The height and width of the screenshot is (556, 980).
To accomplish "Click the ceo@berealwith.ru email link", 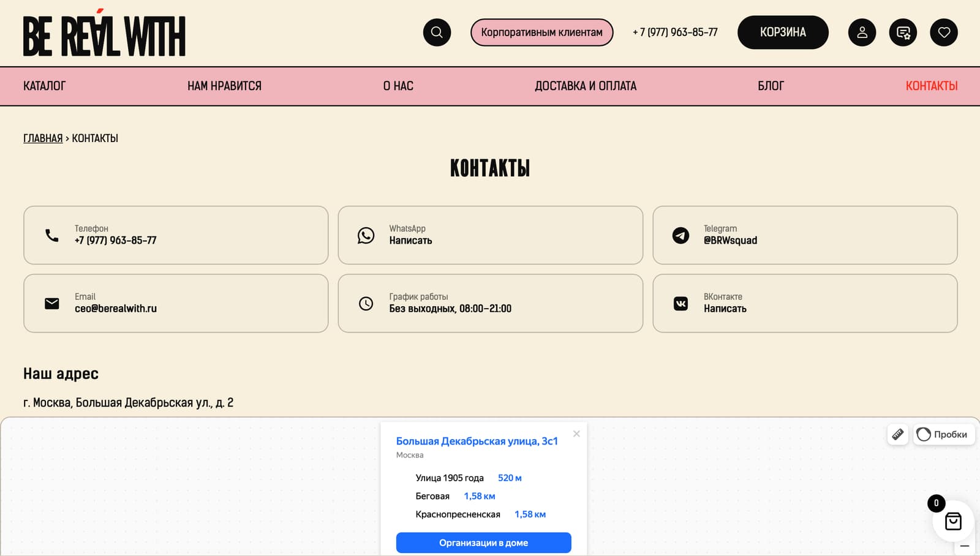I will pyautogui.click(x=116, y=309).
